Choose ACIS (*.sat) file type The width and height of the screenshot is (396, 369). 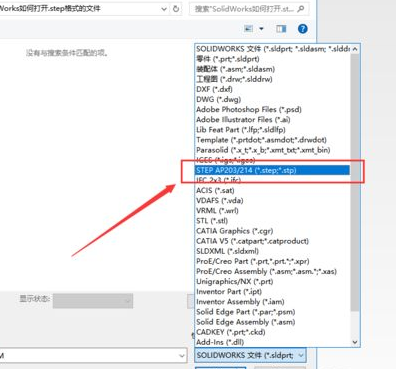pos(272,190)
